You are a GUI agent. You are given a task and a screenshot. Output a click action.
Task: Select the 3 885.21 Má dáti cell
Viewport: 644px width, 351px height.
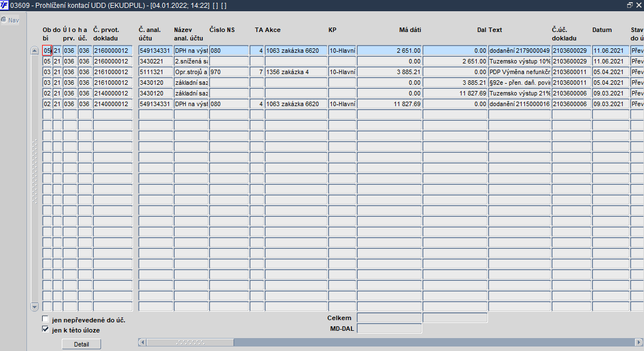point(389,72)
